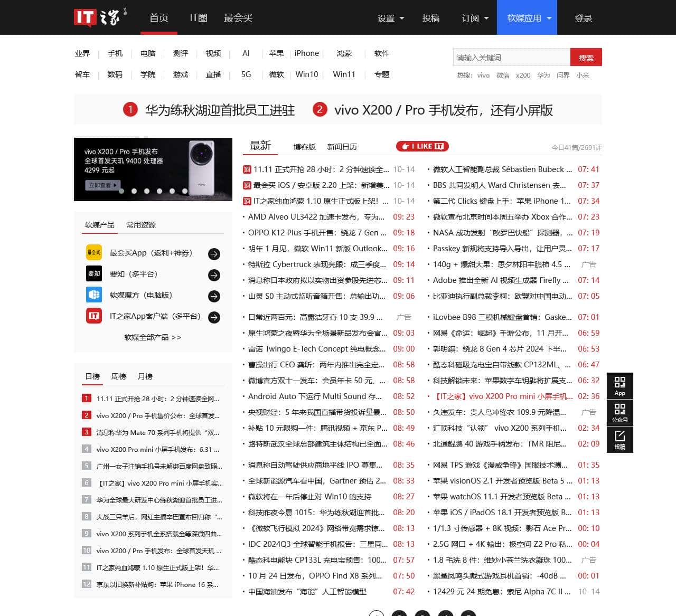Open the 最会买 tab
Viewport: 676px width, 616px height.
(238, 18)
